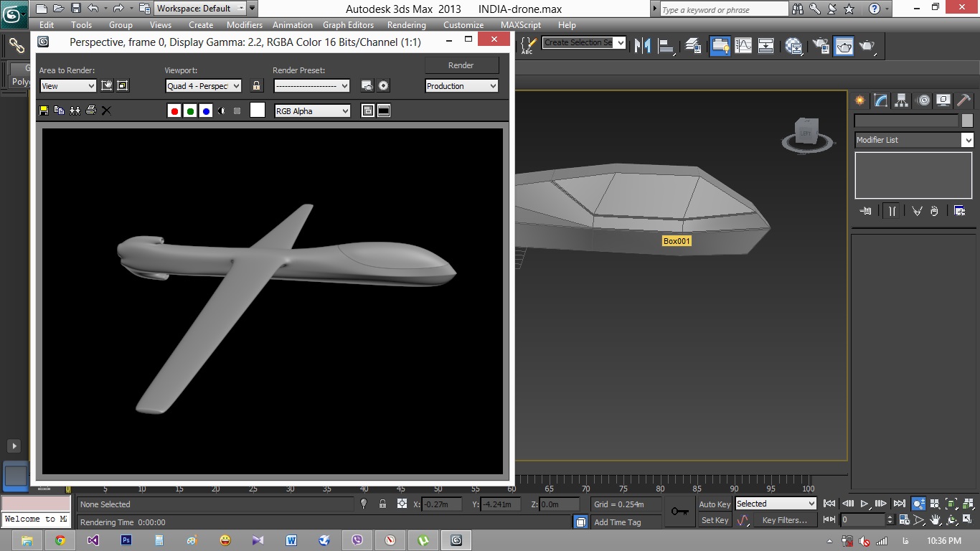Click the search keyword input field

click(x=724, y=9)
